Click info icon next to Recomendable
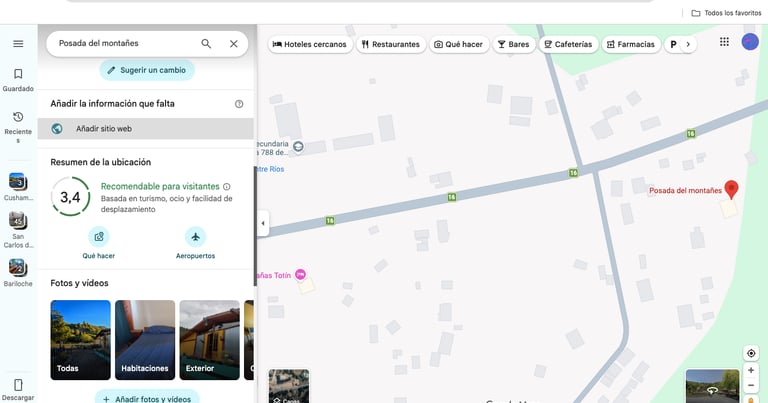Image resolution: width=768 pixels, height=403 pixels. (227, 187)
